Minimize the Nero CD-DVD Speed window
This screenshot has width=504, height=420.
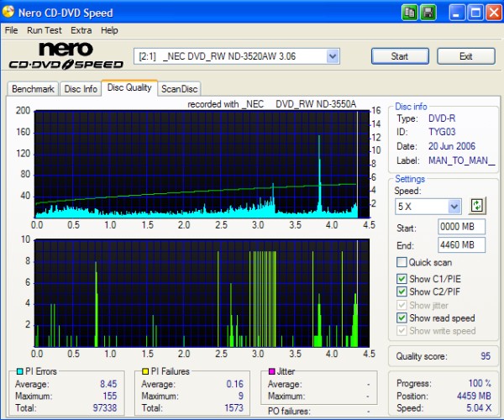coord(456,13)
